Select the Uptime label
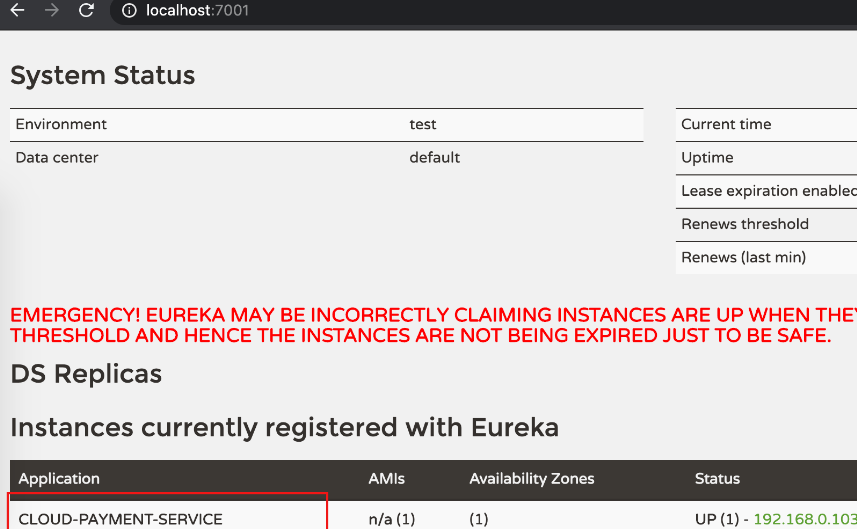 click(707, 158)
